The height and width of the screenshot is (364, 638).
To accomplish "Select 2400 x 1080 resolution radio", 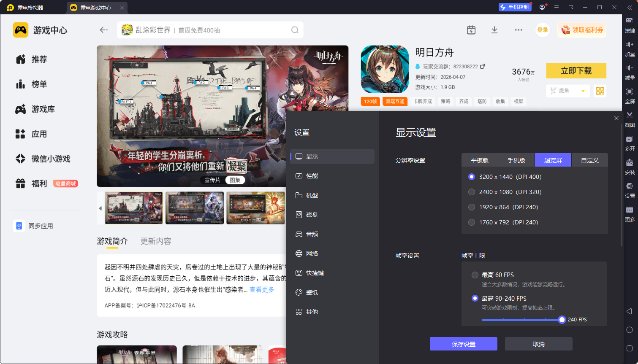I will pyautogui.click(x=472, y=192).
